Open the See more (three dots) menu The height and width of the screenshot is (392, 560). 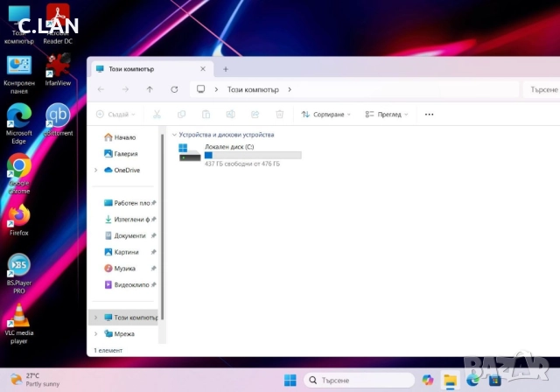point(429,115)
